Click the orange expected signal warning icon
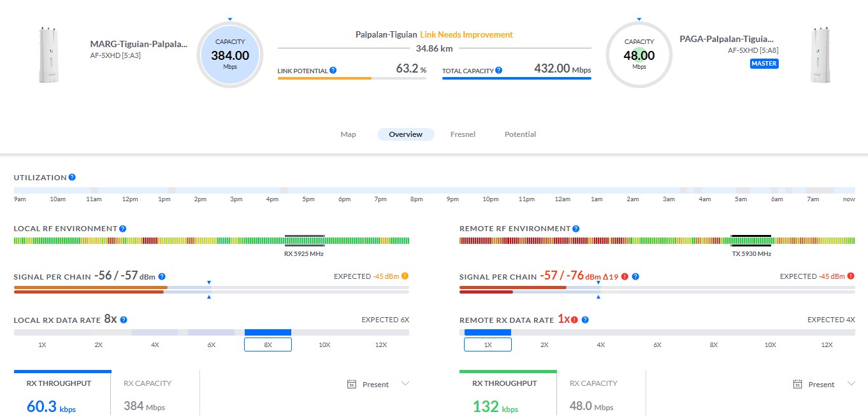 point(405,276)
